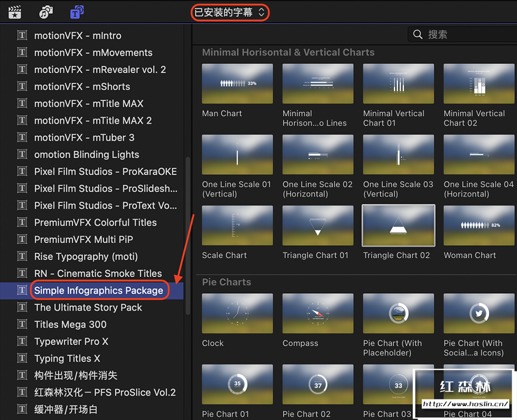
Task: Click T icon beside Typewriter Pro X
Action: [22, 341]
